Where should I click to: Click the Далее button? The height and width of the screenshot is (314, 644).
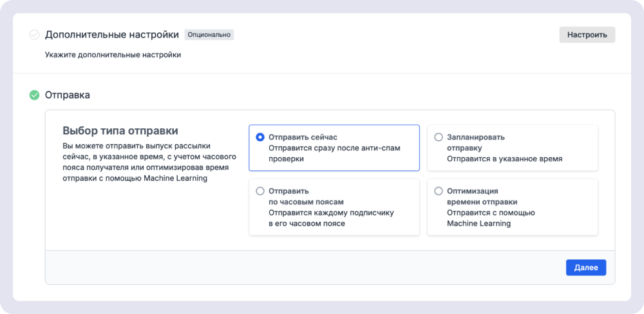tap(585, 268)
